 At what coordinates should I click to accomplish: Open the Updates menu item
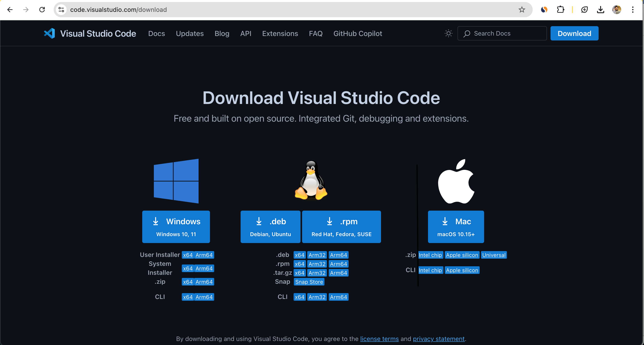(190, 33)
